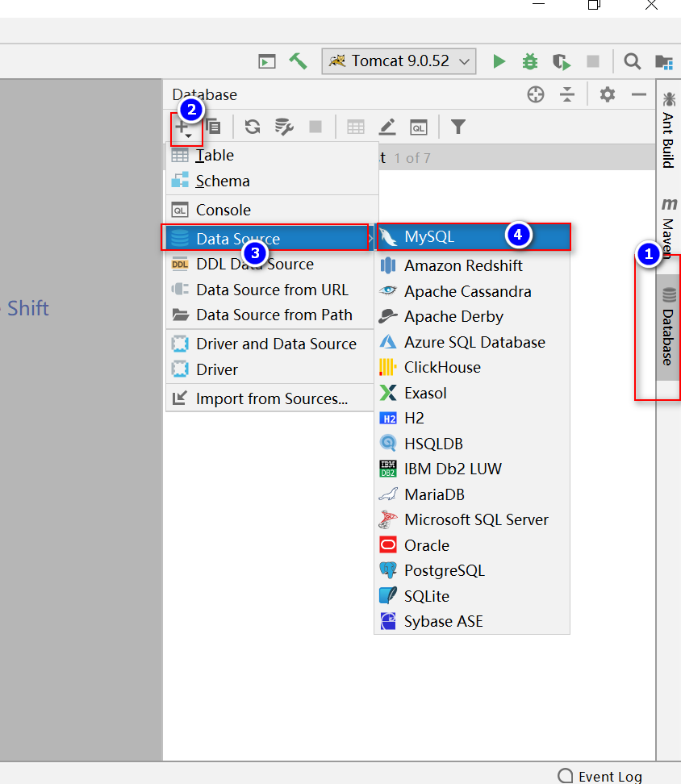This screenshot has height=784, width=681.
Task: Choose Exasol from the submenu
Action: pyautogui.click(x=472, y=393)
